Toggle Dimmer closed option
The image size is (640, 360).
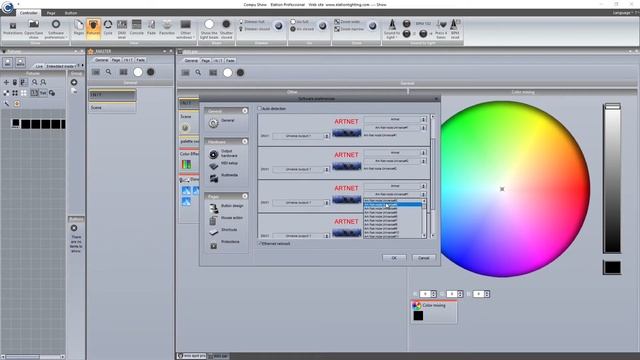click(253, 29)
